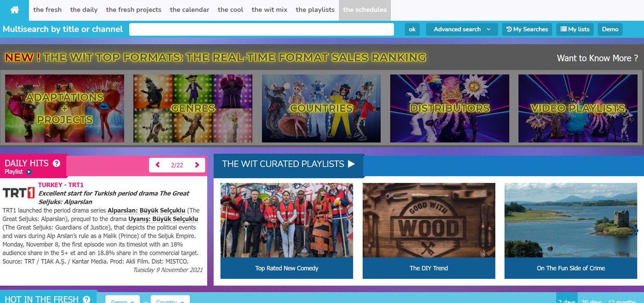The width and height of the screenshot is (644, 303).
Task: Open Alparslan: Büyük Selçuklu link
Action: [x=147, y=210]
